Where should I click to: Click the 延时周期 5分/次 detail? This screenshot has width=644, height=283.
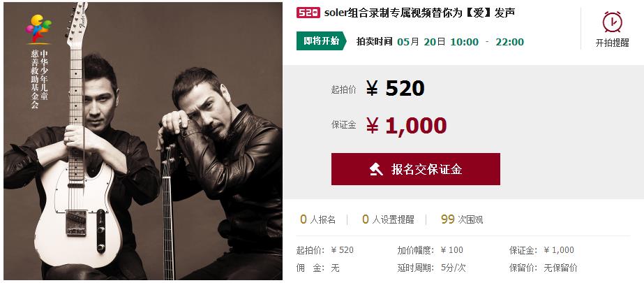pos(431,268)
